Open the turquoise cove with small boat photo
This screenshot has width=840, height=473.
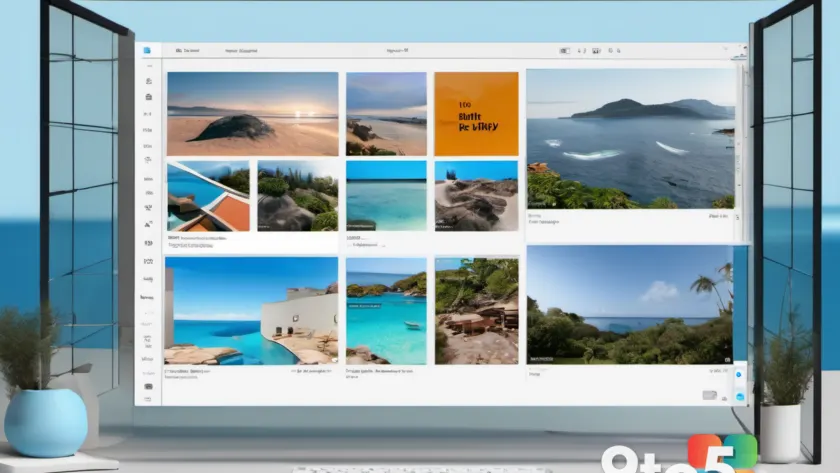(x=386, y=311)
